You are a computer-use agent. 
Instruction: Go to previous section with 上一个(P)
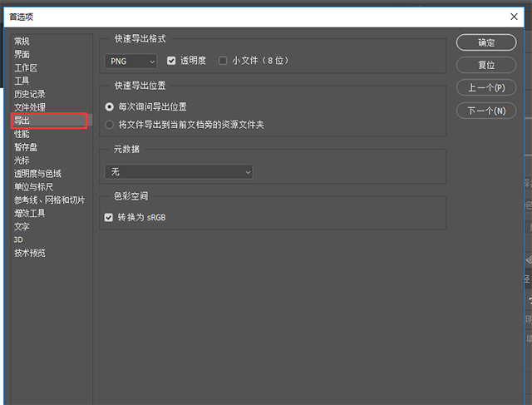[x=486, y=87]
